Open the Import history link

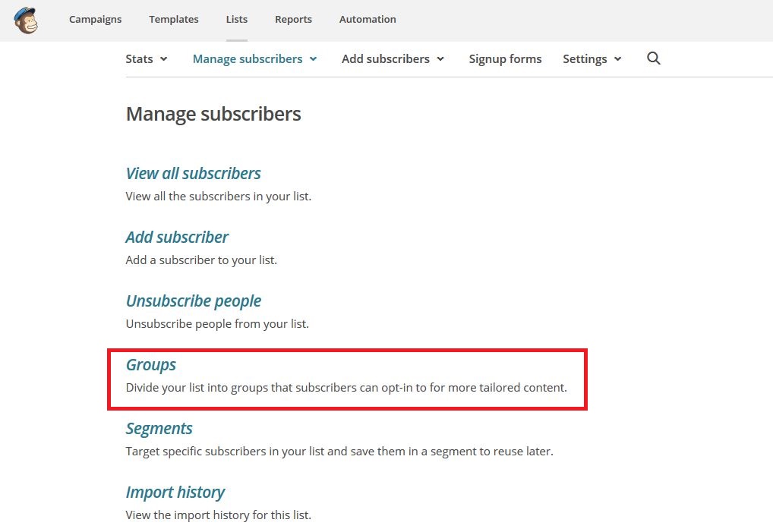(175, 492)
